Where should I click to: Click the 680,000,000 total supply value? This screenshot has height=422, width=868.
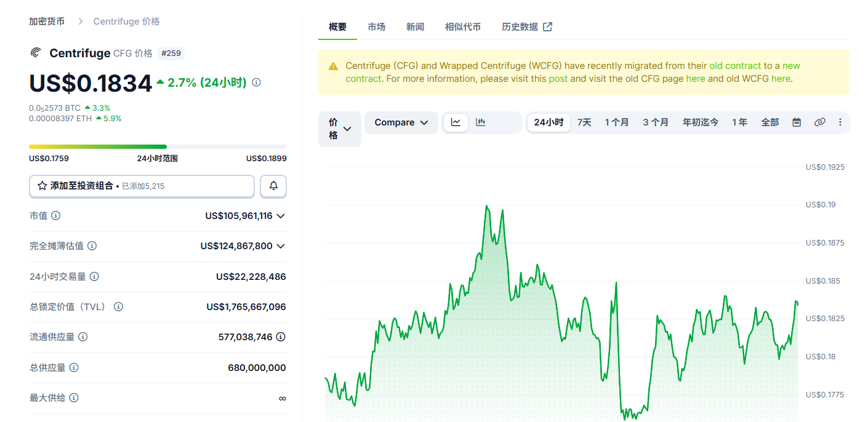[257, 368]
